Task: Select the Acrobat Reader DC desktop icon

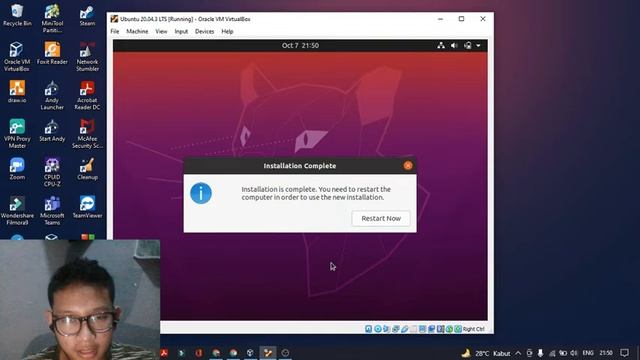Action: [x=87, y=95]
